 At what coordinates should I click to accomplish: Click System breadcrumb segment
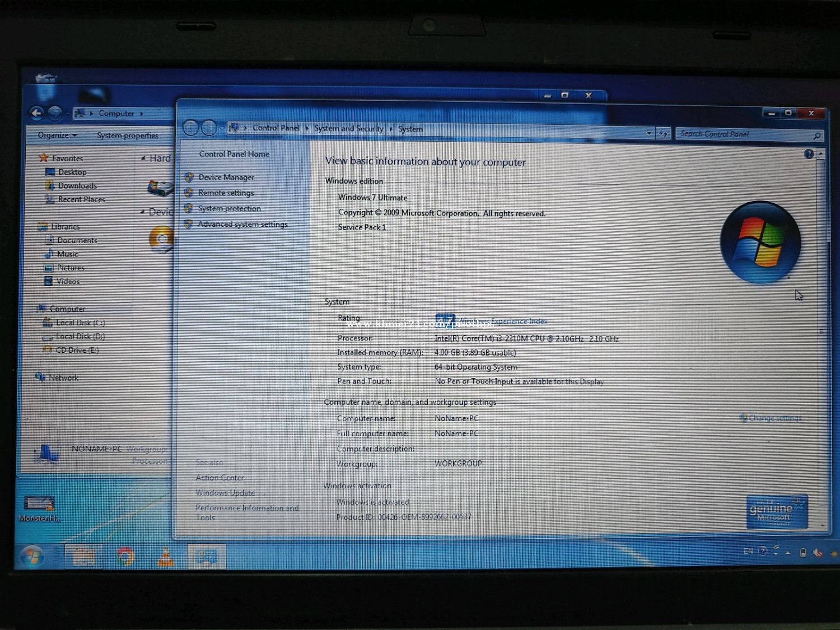410,129
